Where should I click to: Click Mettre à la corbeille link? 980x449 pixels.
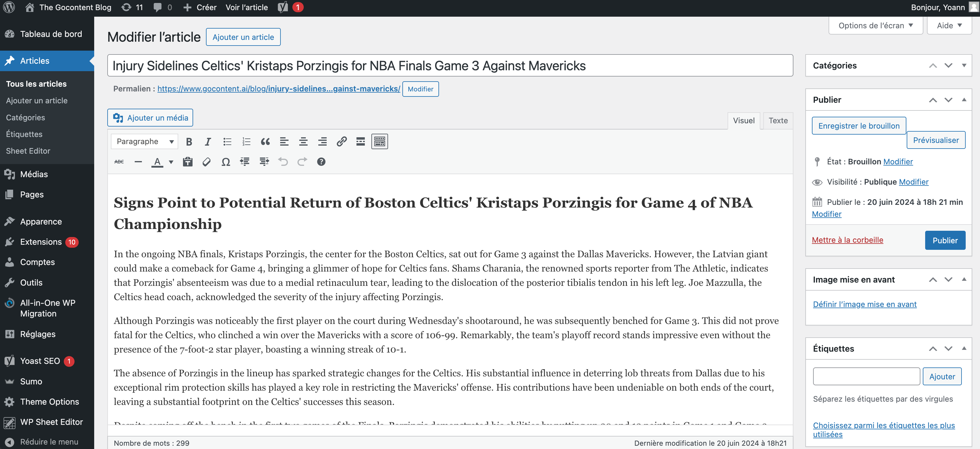click(x=847, y=240)
